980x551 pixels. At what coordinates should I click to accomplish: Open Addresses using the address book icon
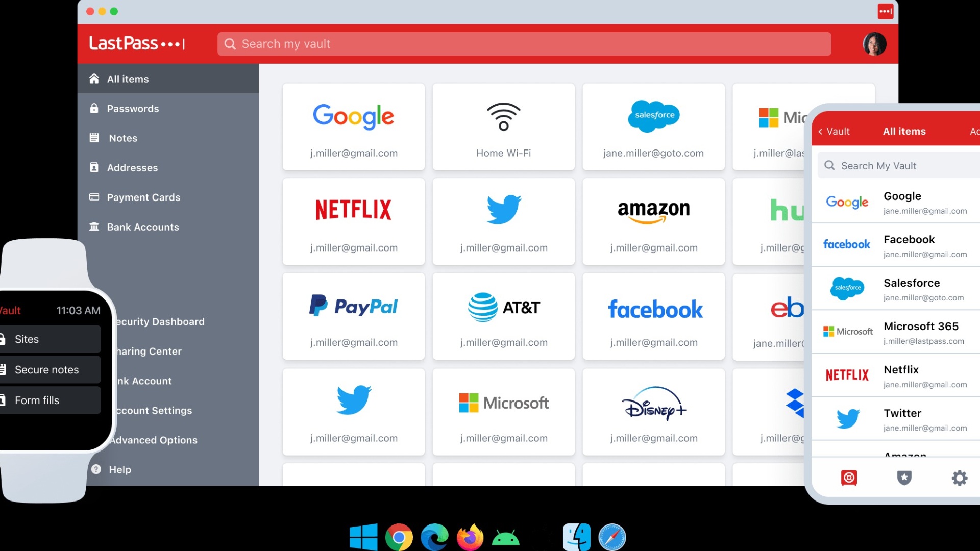click(x=94, y=167)
